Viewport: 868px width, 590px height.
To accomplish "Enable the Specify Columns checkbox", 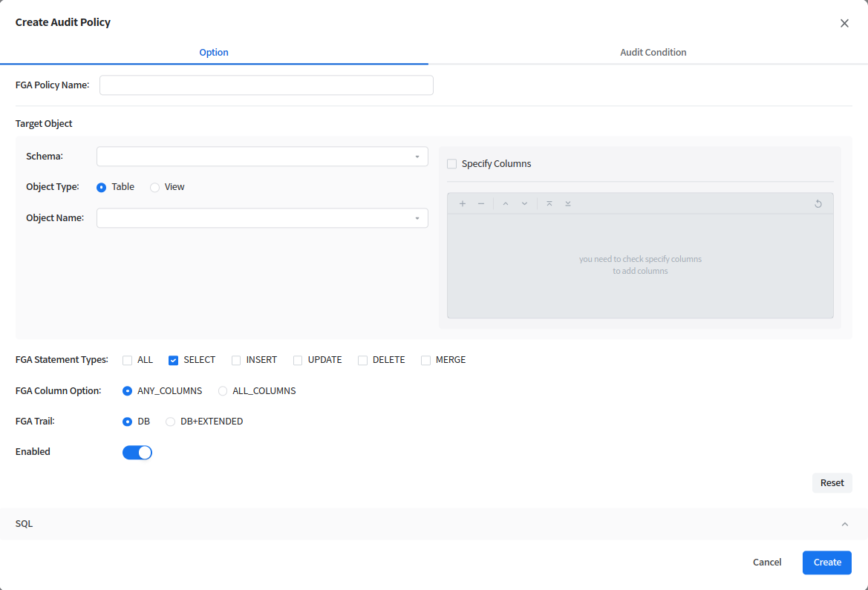I will [x=452, y=164].
